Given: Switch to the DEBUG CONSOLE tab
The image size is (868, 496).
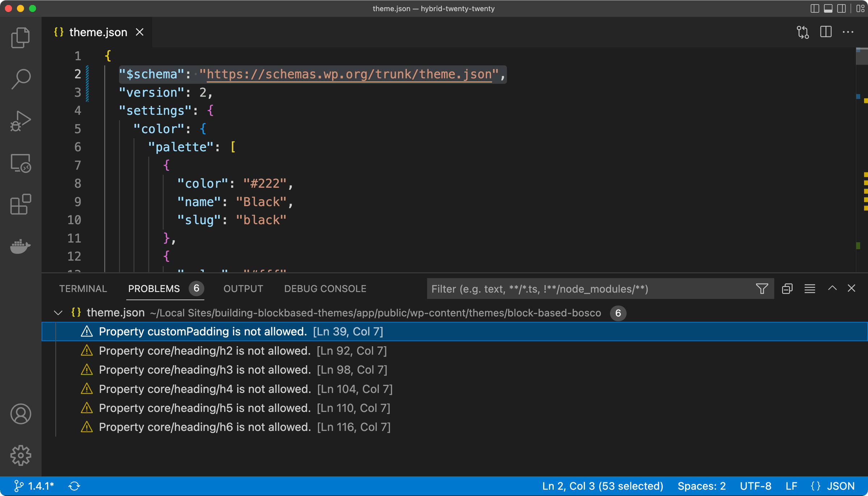Looking at the screenshot, I should (325, 289).
